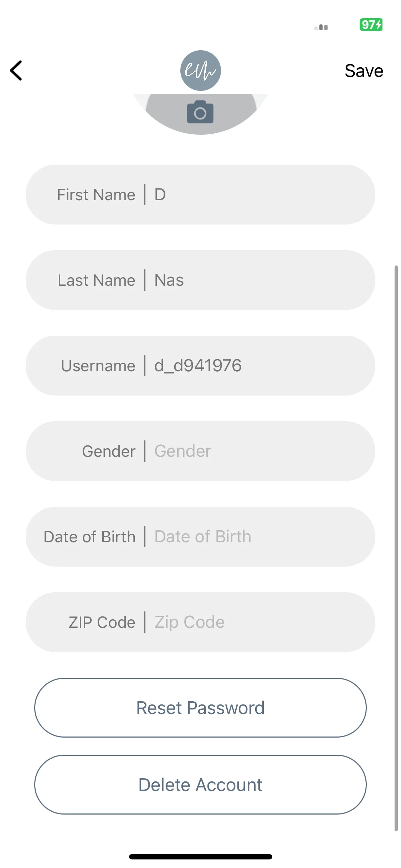Tap the Date of Birth label

pos(89,537)
